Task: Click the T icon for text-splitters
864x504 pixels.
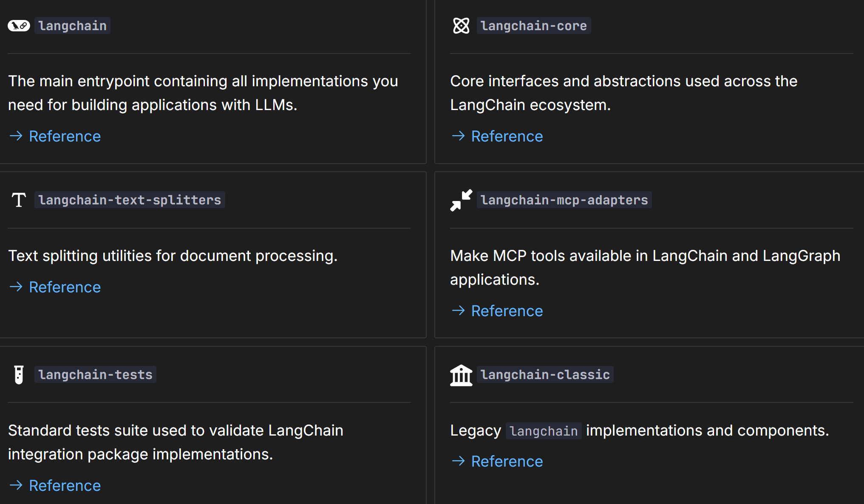Action: (x=19, y=200)
